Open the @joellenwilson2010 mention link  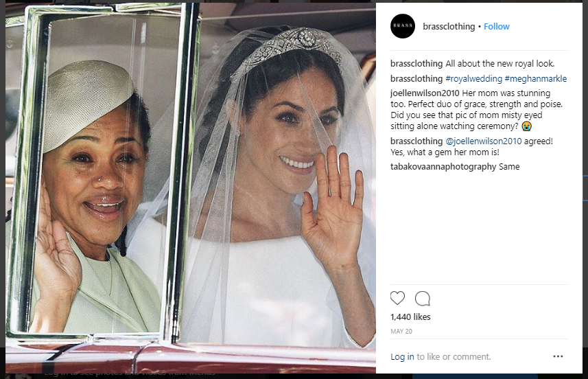484,141
